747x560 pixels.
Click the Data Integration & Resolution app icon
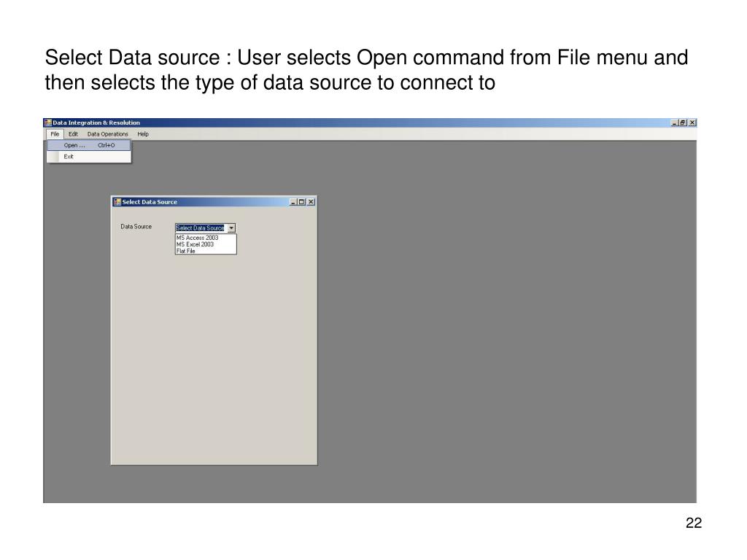click(x=47, y=122)
